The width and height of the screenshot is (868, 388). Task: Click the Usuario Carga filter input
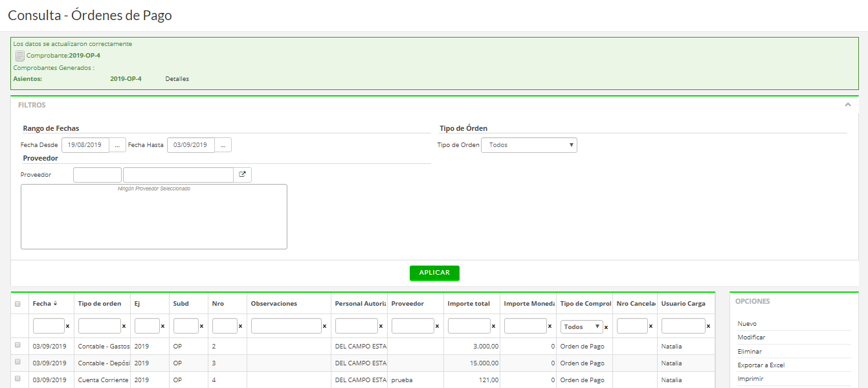(684, 326)
